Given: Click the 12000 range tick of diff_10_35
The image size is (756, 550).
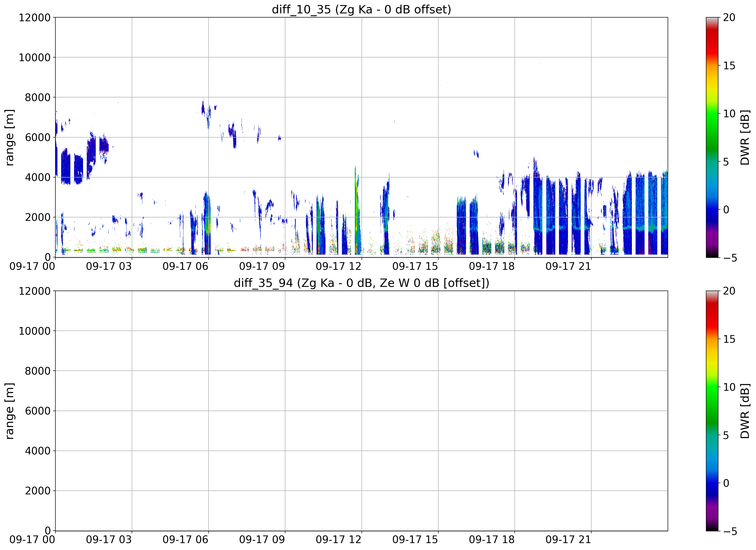Looking at the screenshot, I should 35,17.
